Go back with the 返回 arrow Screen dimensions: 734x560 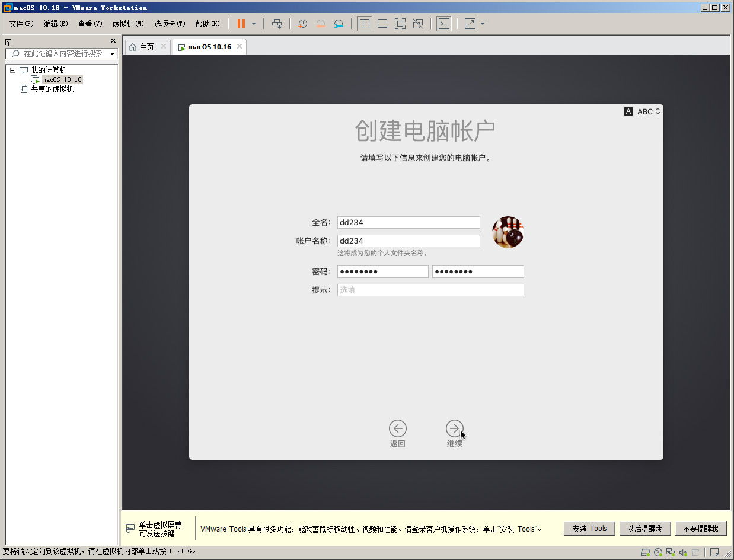tap(398, 428)
